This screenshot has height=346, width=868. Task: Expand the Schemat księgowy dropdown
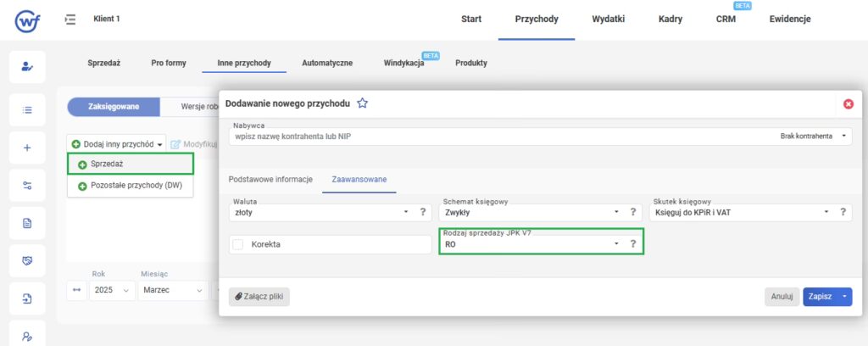point(616,212)
